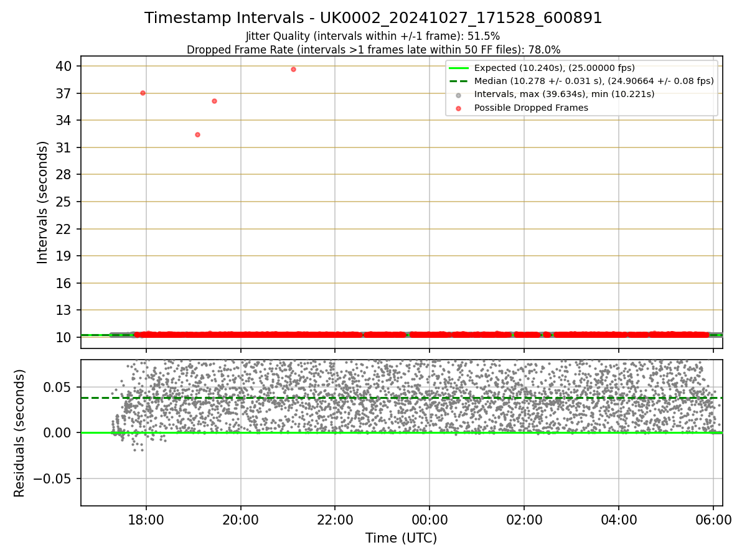This screenshot has width=747, height=560.
Task: Click the '19' tick on the intervals axis
Action: coord(65,256)
